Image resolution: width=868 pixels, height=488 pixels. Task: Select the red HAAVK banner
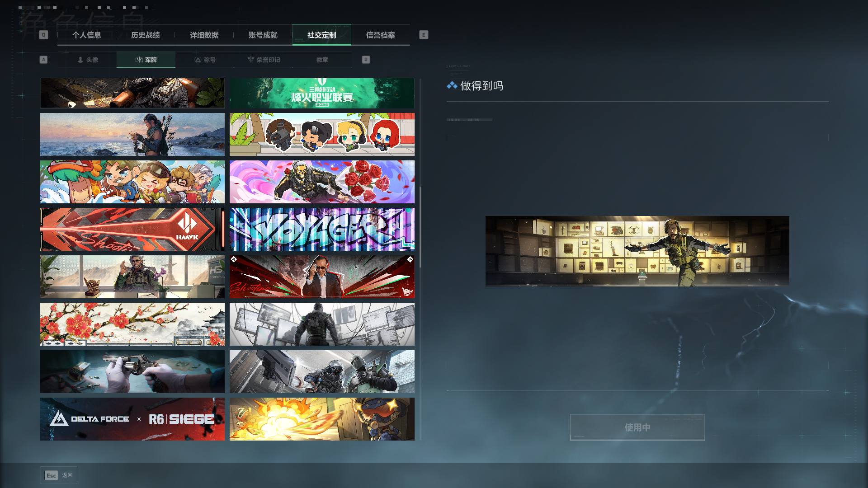tap(132, 229)
